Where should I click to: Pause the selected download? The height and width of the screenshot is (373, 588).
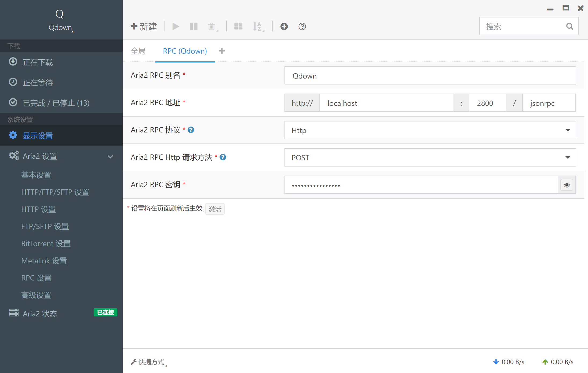pos(193,26)
